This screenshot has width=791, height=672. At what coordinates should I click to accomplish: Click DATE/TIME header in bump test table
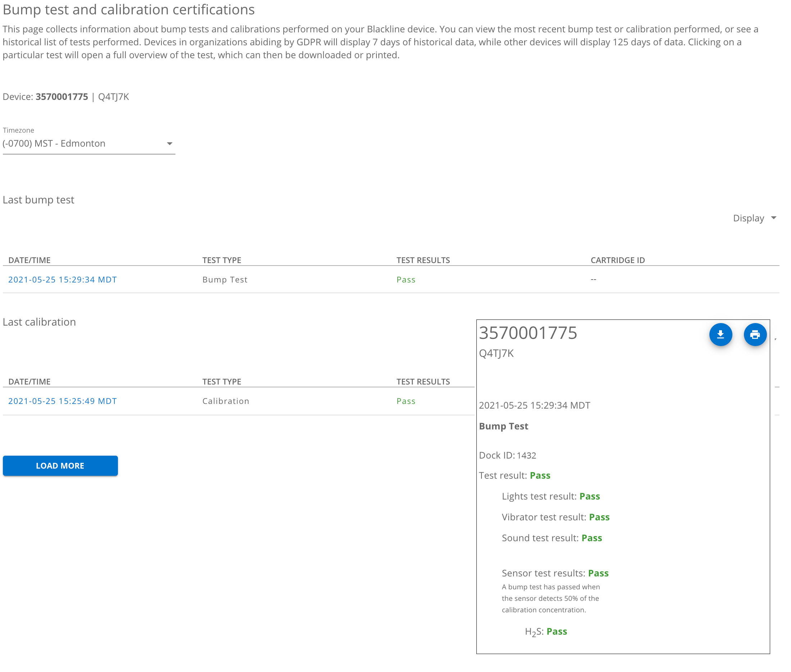point(29,260)
